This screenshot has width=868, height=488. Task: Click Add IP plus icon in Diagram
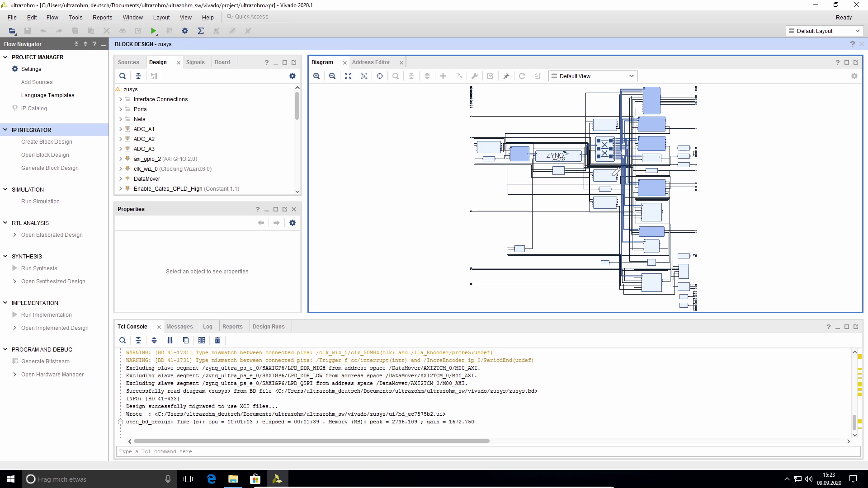click(x=443, y=76)
